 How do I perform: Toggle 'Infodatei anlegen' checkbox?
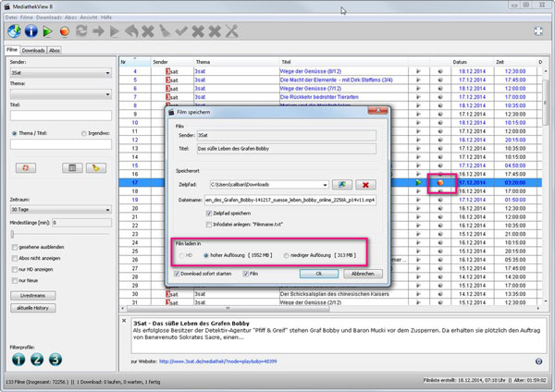[209, 225]
